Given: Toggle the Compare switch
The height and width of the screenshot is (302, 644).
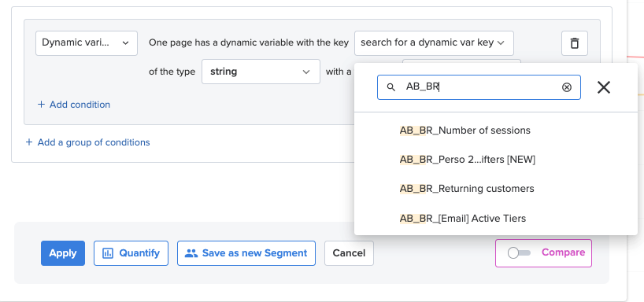Looking at the screenshot, I should 519,252.
